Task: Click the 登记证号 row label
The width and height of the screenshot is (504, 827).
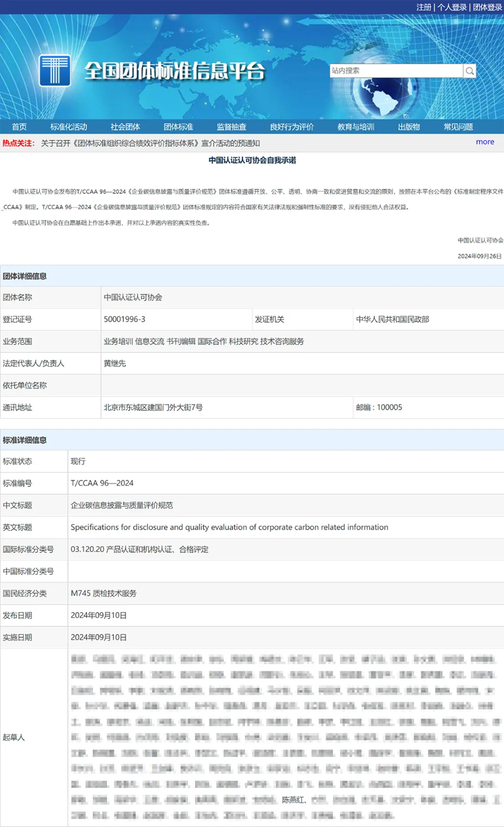Action: coord(17,320)
